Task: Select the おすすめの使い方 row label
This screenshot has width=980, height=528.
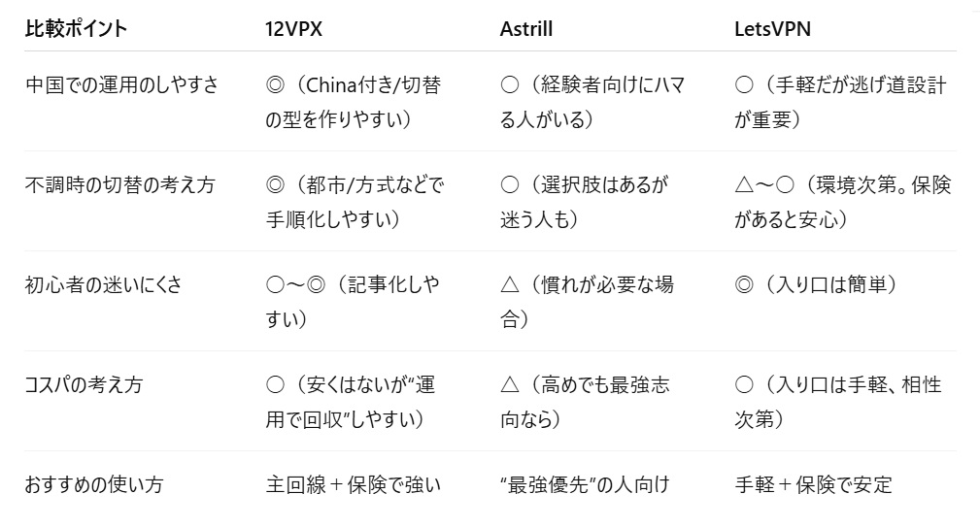Action: [94, 483]
